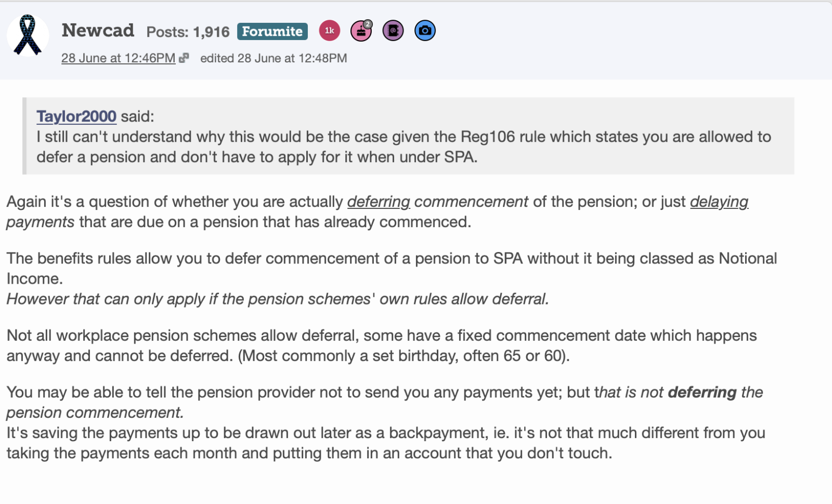
Task: Click the italic 'However that can only apply' sentence
Action: coord(277,299)
